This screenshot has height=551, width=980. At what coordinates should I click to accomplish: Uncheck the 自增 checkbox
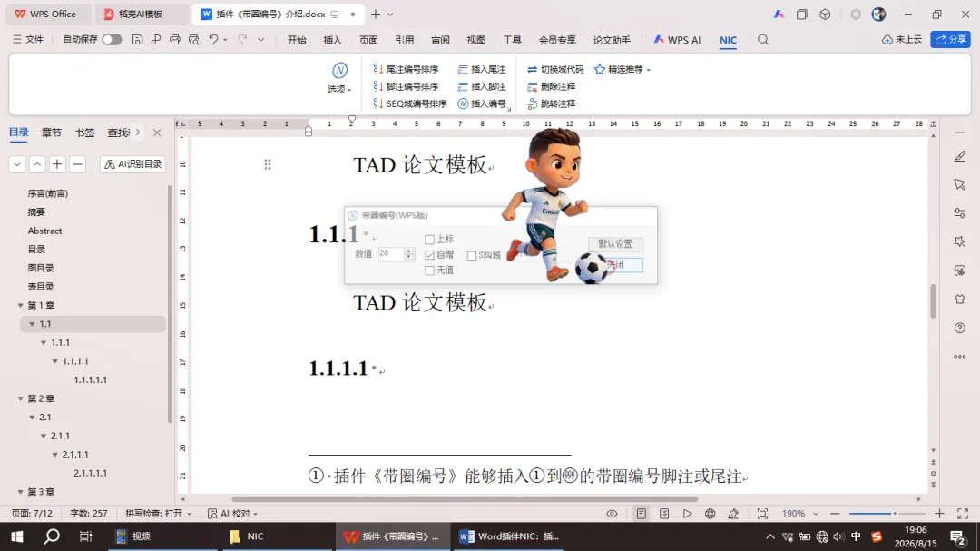point(429,254)
